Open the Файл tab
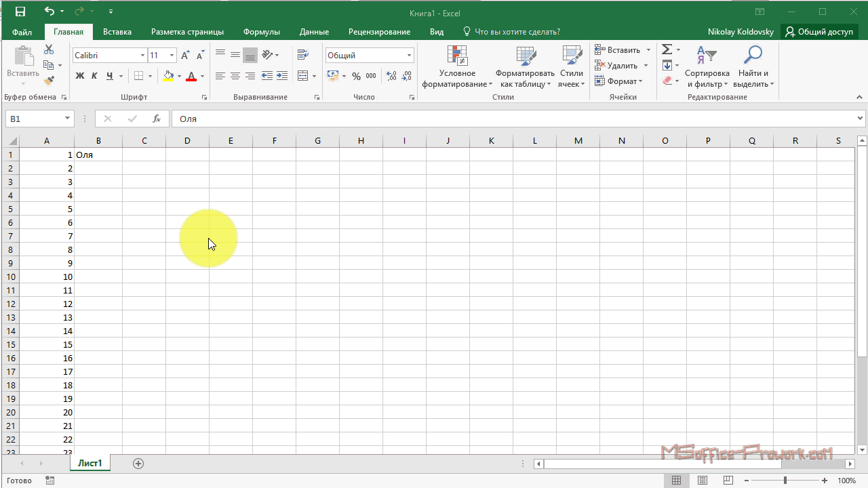 [22, 32]
